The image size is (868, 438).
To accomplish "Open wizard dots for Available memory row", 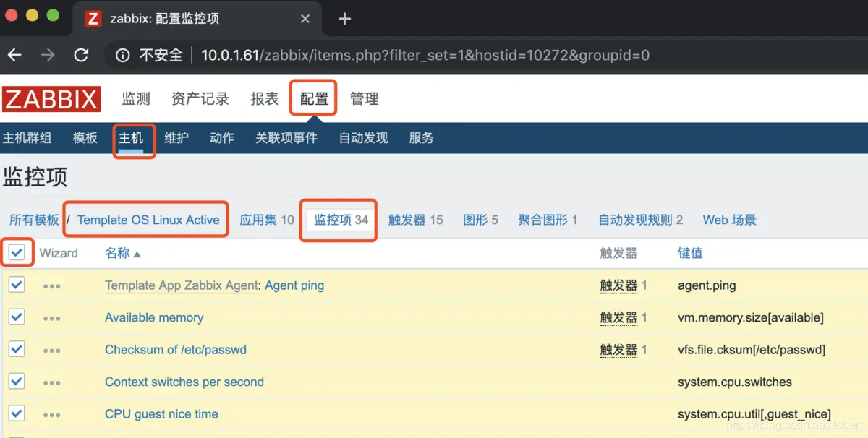I will (x=51, y=318).
